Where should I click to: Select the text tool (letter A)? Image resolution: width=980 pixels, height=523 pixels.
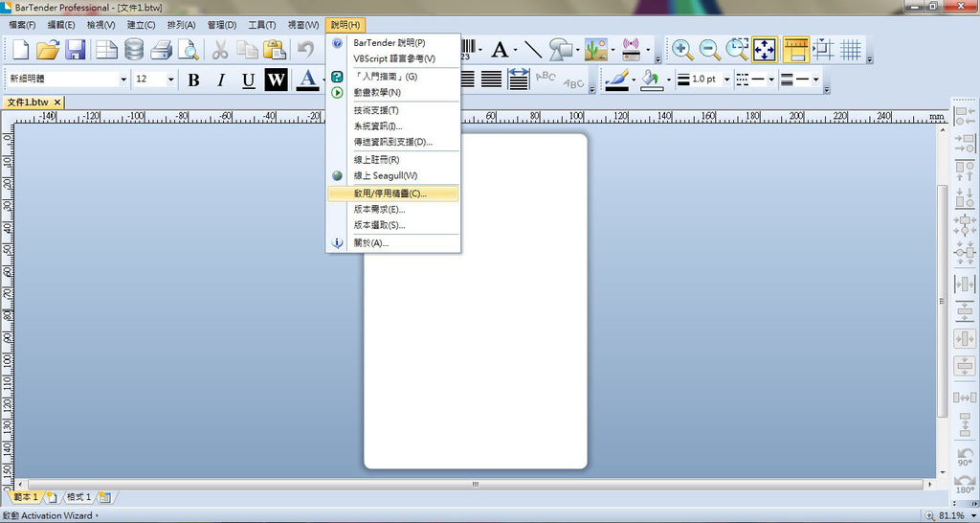point(500,50)
